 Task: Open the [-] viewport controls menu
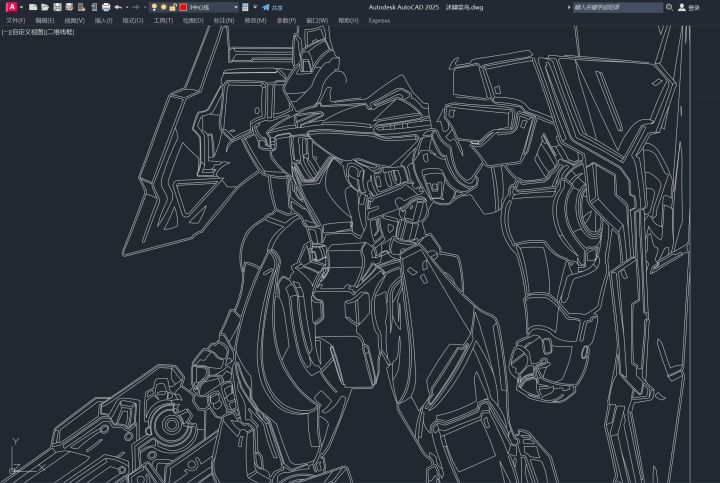click(4, 31)
